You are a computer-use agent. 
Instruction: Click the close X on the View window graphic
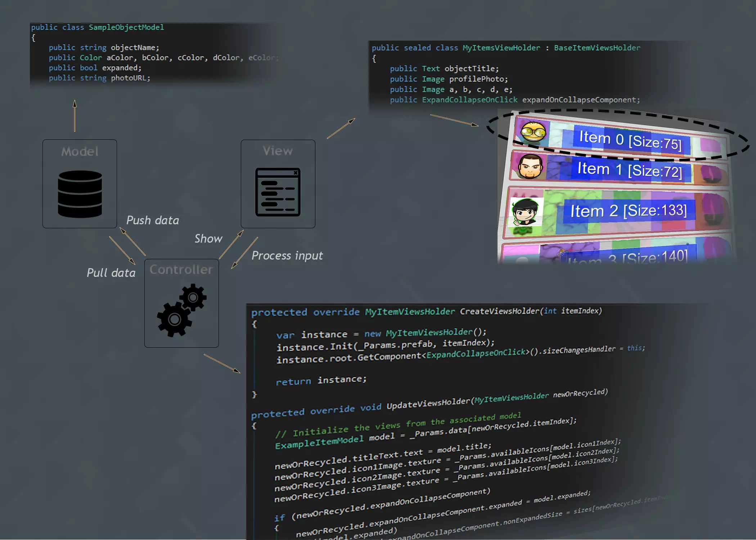click(296, 172)
